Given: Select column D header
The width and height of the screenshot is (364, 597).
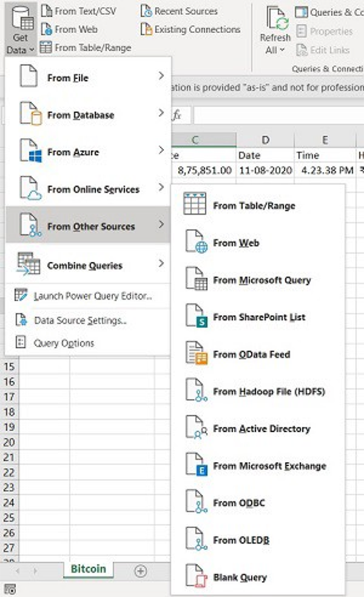Looking at the screenshot, I should 265,140.
